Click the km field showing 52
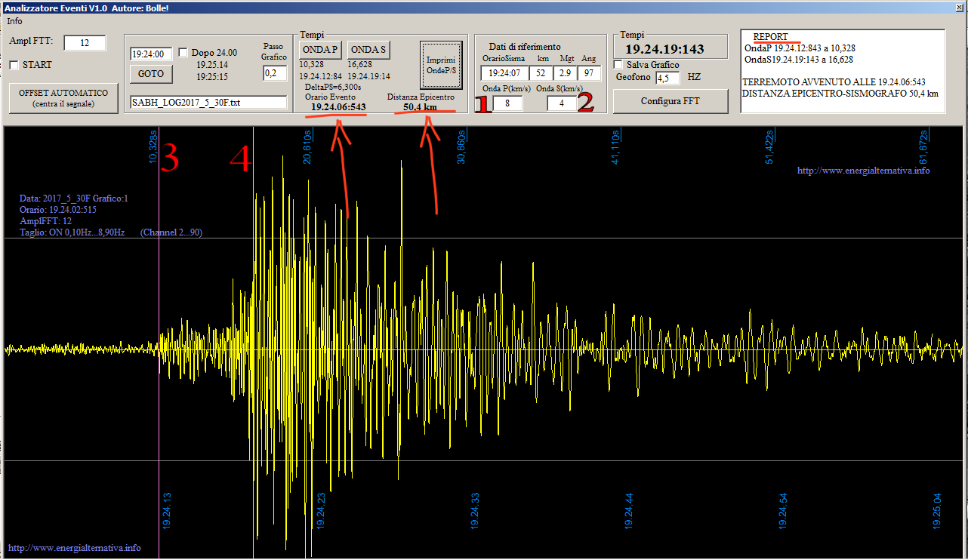 (x=542, y=73)
